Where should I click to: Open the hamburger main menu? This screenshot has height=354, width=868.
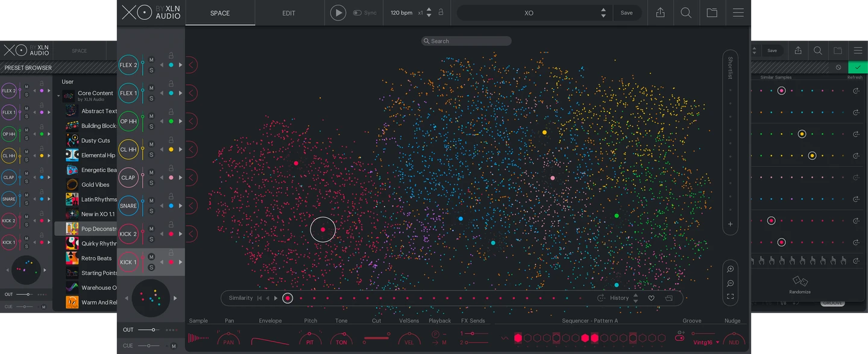(738, 13)
